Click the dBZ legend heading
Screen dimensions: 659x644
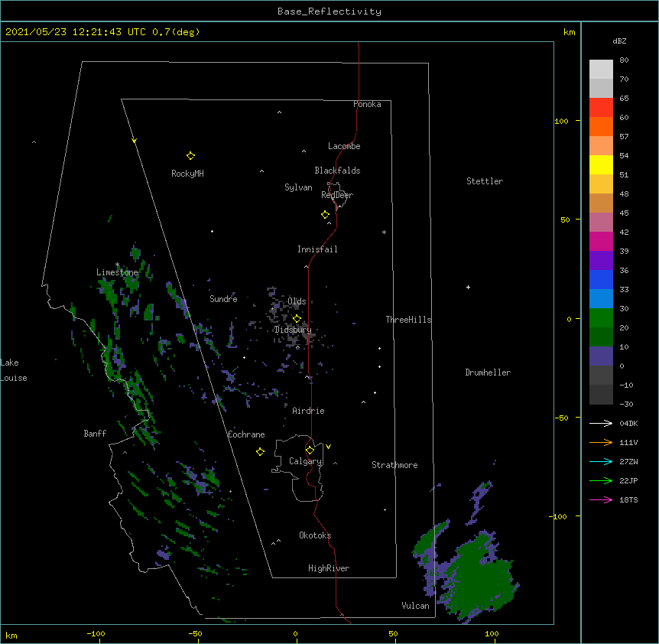click(619, 41)
